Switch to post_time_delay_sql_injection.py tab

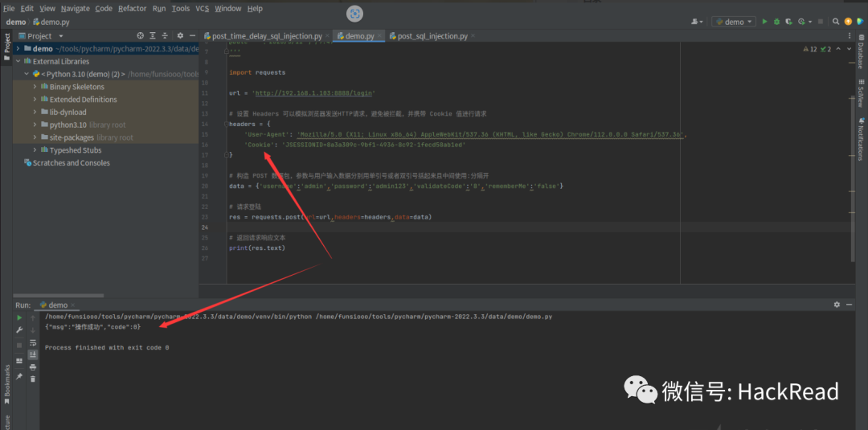[x=267, y=36]
